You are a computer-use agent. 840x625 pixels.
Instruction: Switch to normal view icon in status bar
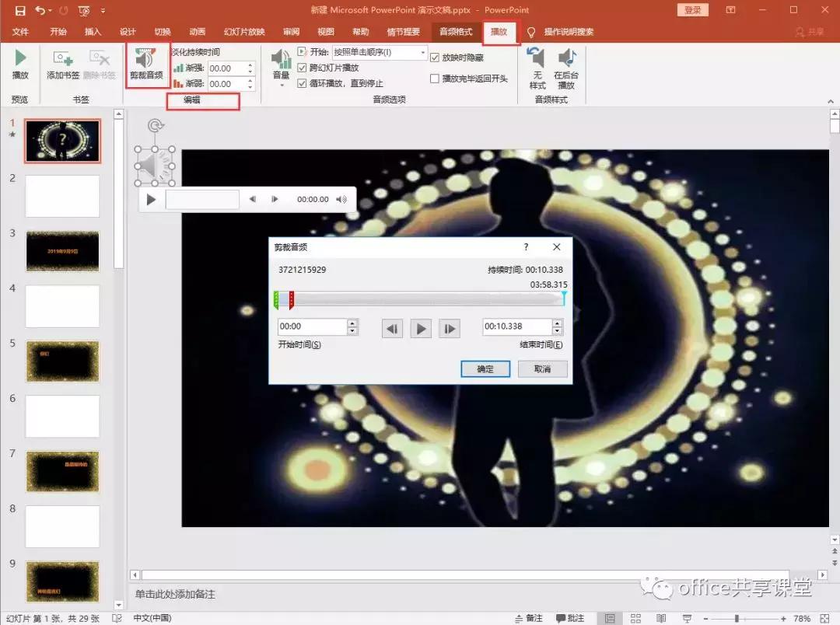pos(610,619)
